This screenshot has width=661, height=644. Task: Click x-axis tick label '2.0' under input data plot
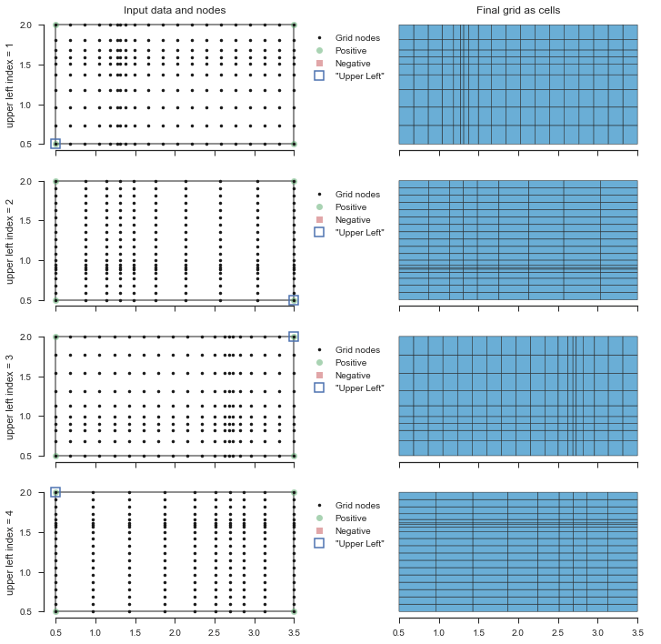(x=175, y=632)
